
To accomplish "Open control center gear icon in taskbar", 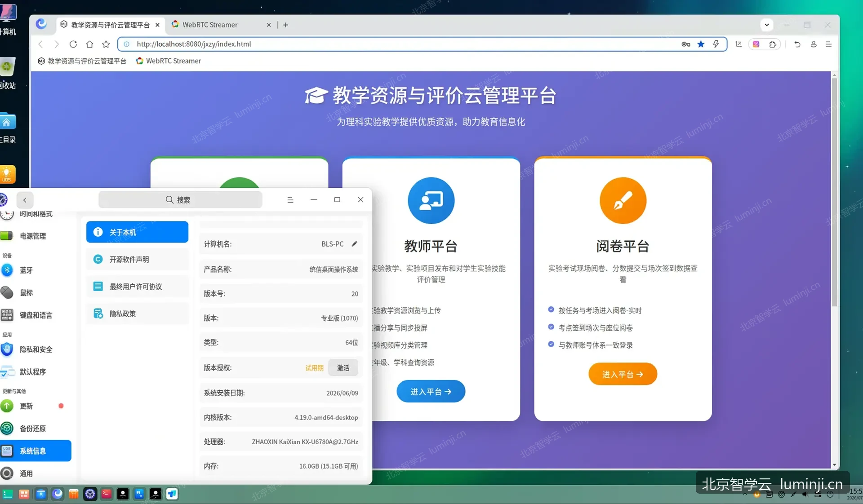I will pyautogui.click(x=90, y=494).
